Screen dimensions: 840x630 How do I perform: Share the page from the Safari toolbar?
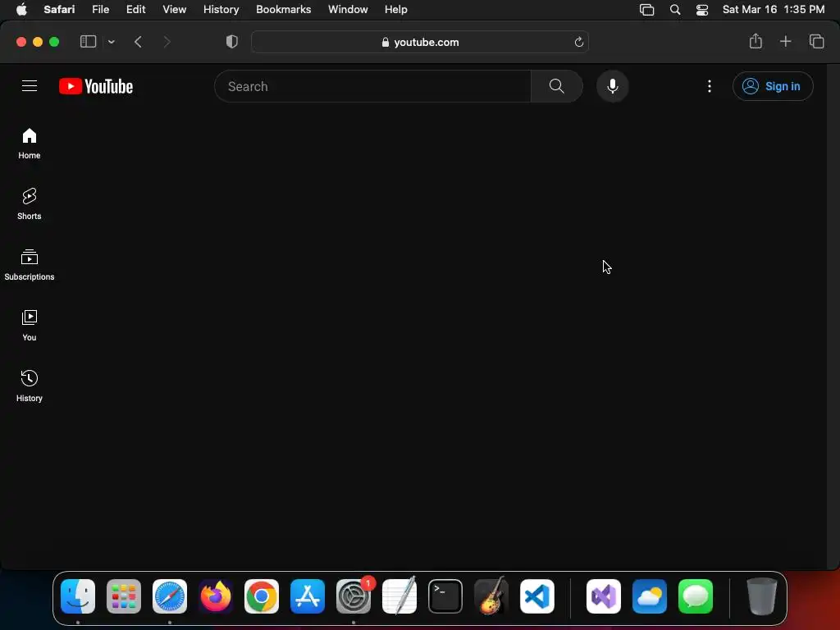coord(756,41)
